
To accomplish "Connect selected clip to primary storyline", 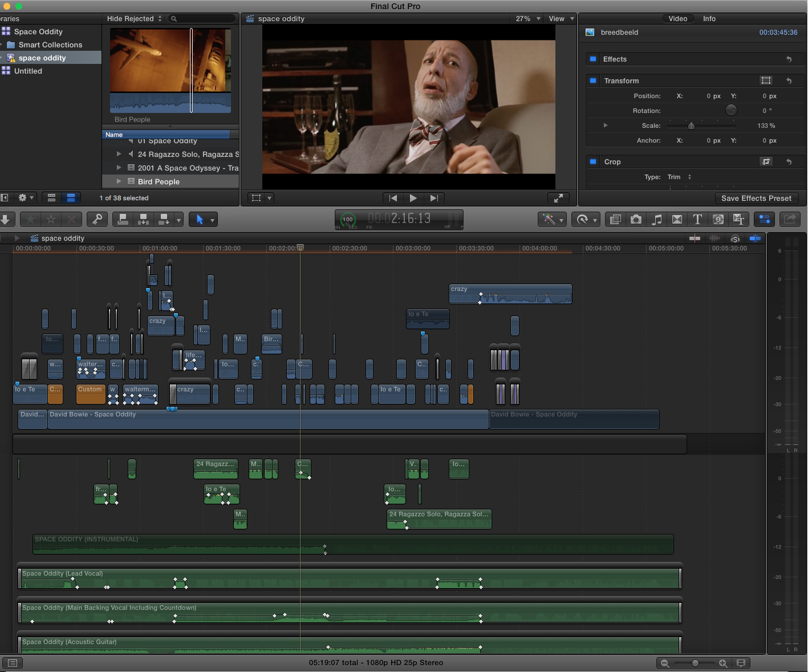I will click(123, 219).
